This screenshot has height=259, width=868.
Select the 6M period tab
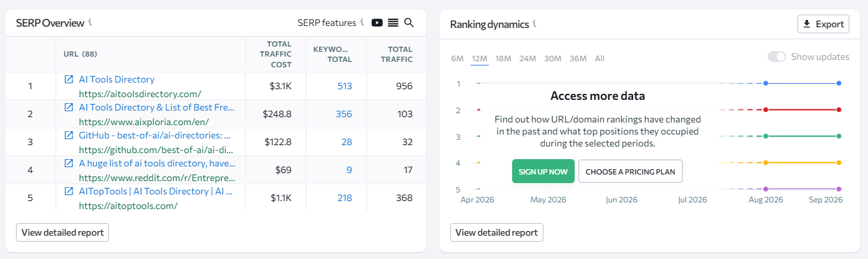tap(458, 59)
